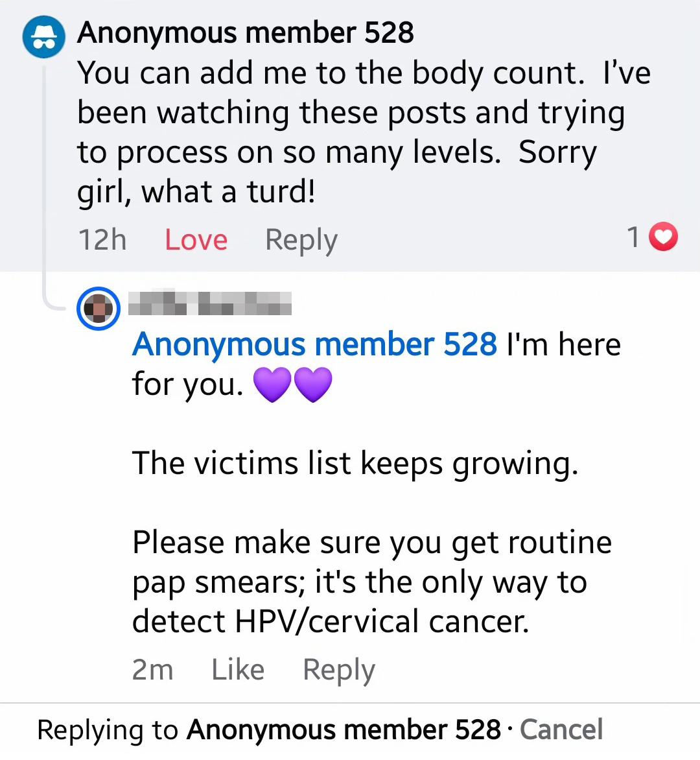Open the replier's circular profile picture
The image size is (700, 760).
pos(99,308)
